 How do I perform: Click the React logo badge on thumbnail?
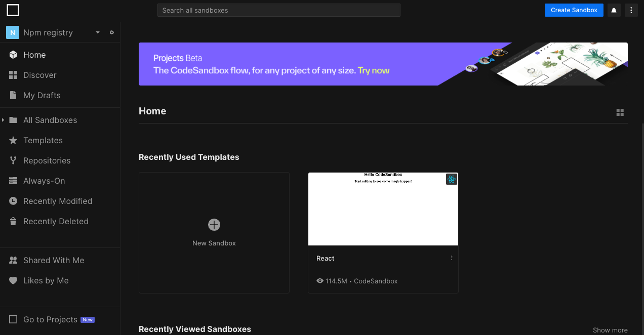coord(452,179)
